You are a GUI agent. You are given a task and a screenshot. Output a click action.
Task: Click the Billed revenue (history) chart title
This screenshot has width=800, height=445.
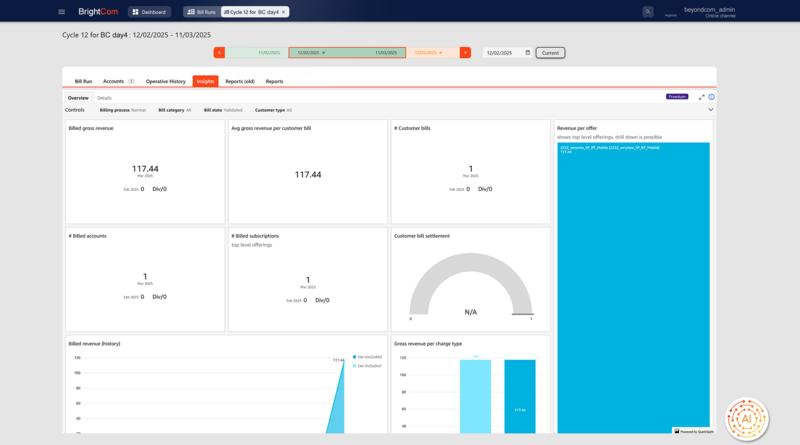(x=94, y=343)
